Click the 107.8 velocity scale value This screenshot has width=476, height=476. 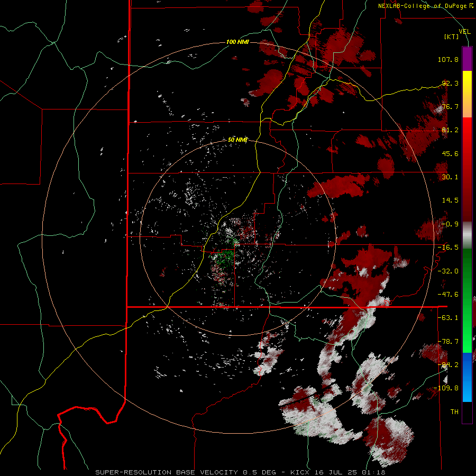(448, 59)
